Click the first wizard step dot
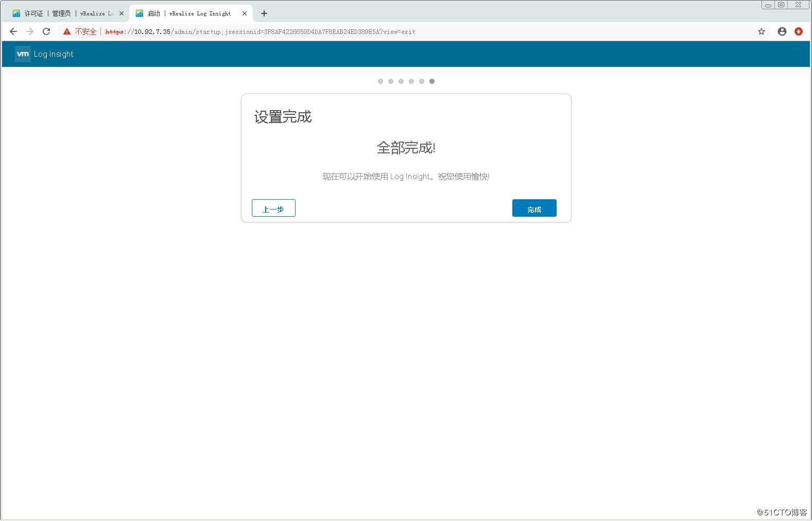The height and width of the screenshot is (521, 812). [x=381, y=81]
